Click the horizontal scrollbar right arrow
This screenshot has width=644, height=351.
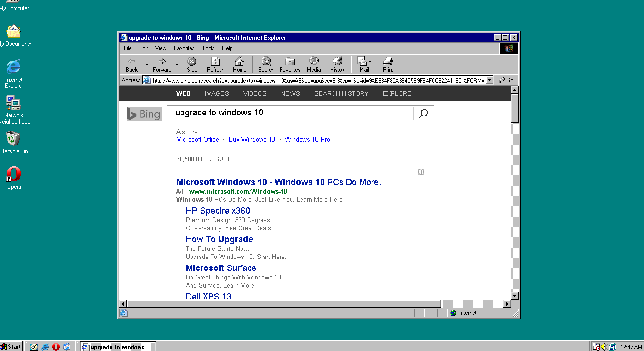pyautogui.click(x=507, y=304)
